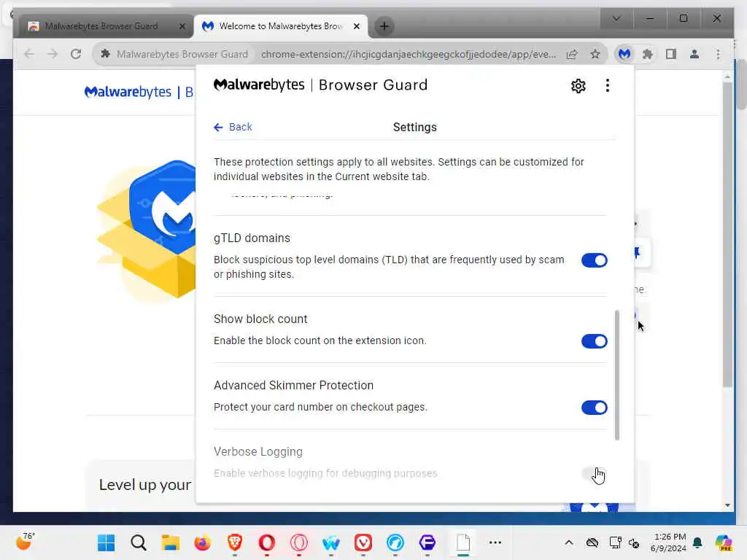
Task: Launch Brave browser from the taskbar
Action: (234, 542)
